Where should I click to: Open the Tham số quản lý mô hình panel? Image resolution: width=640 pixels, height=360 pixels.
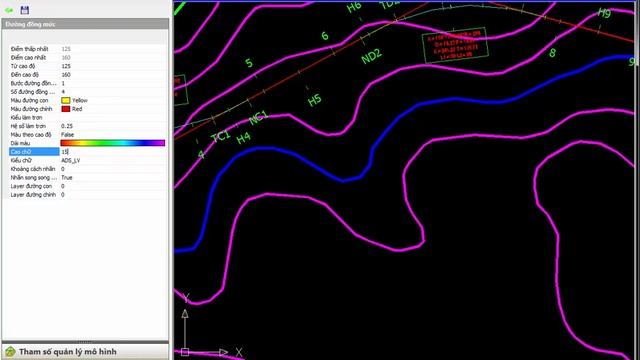pos(85,351)
